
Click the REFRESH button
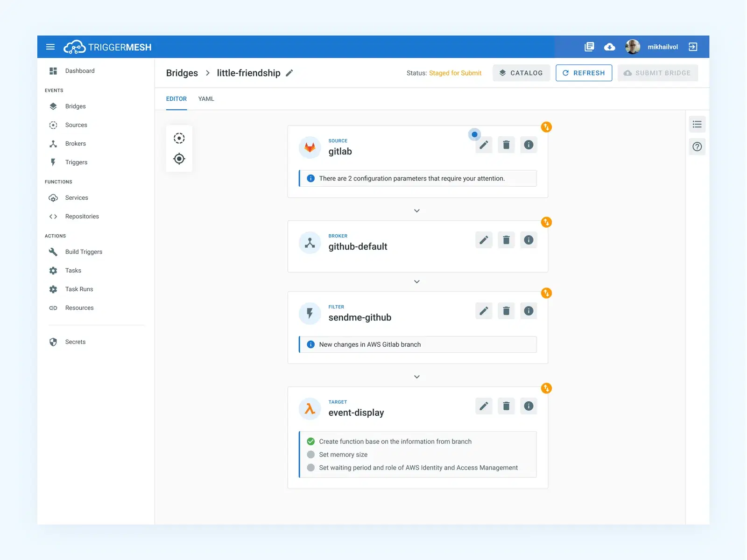click(584, 73)
